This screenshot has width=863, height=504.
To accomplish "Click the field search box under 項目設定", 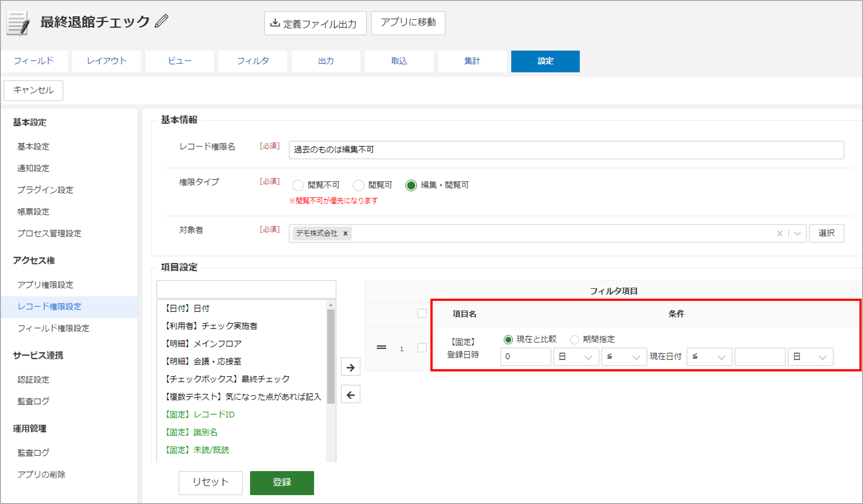I will 246,289.
